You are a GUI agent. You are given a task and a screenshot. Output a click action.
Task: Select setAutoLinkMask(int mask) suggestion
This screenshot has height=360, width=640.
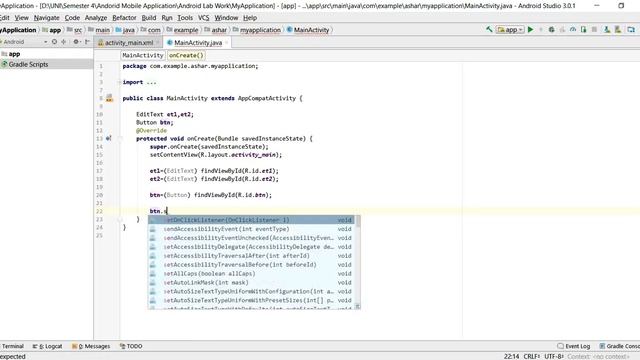pos(251,282)
